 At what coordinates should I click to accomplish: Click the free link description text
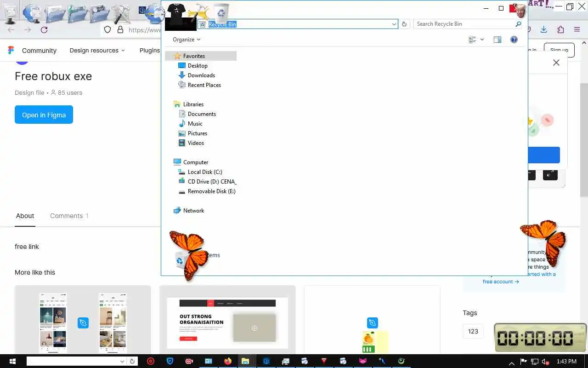click(27, 247)
